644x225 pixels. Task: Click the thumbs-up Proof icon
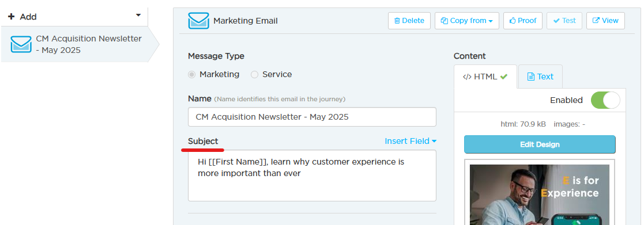(513, 21)
